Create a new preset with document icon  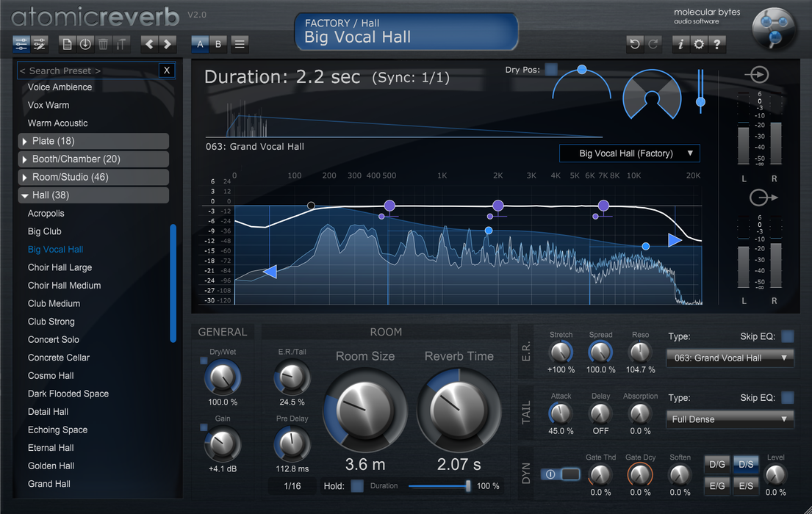click(68, 44)
